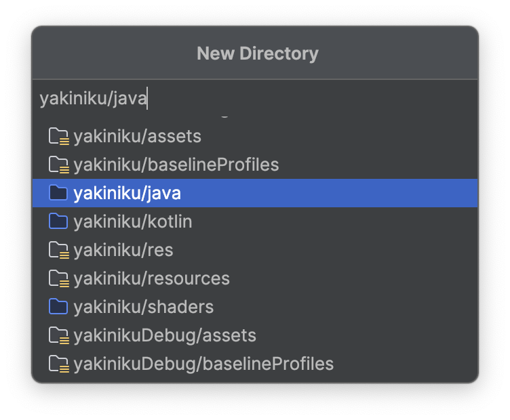510x420 pixels.
Task: Click the yakiniku/res resource folder icon
Action: (x=59, y=250)
